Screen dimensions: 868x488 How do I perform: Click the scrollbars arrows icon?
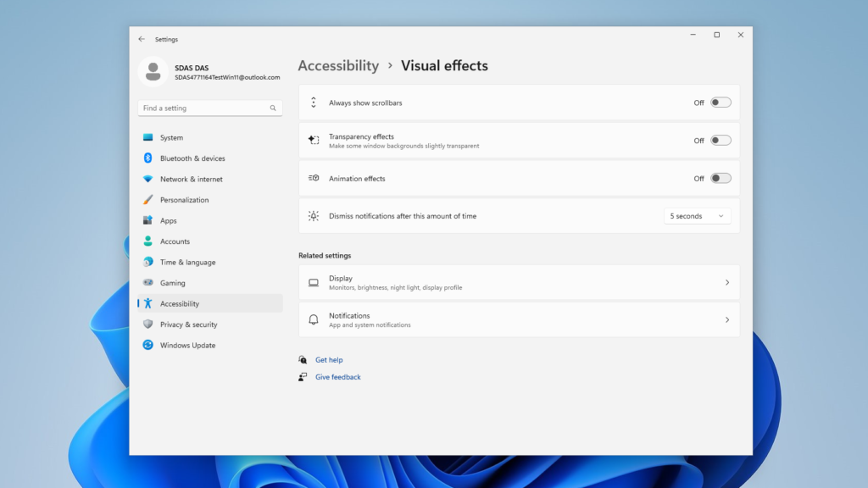314,103
